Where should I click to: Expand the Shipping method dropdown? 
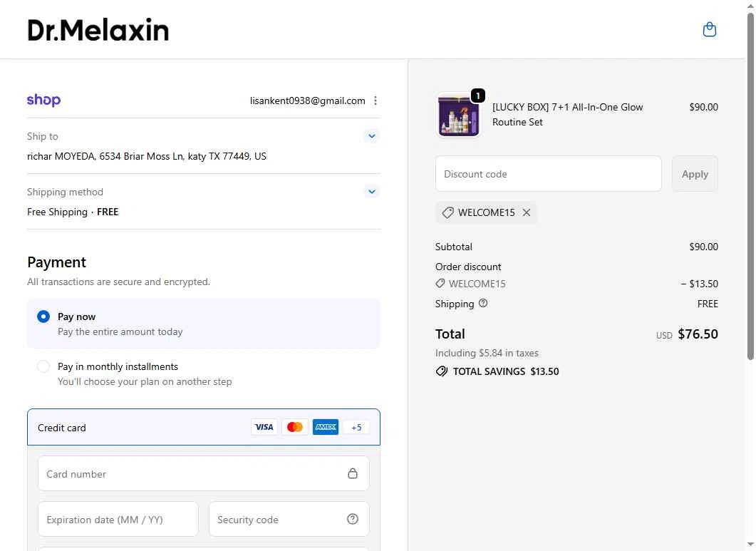click(372, 192)
